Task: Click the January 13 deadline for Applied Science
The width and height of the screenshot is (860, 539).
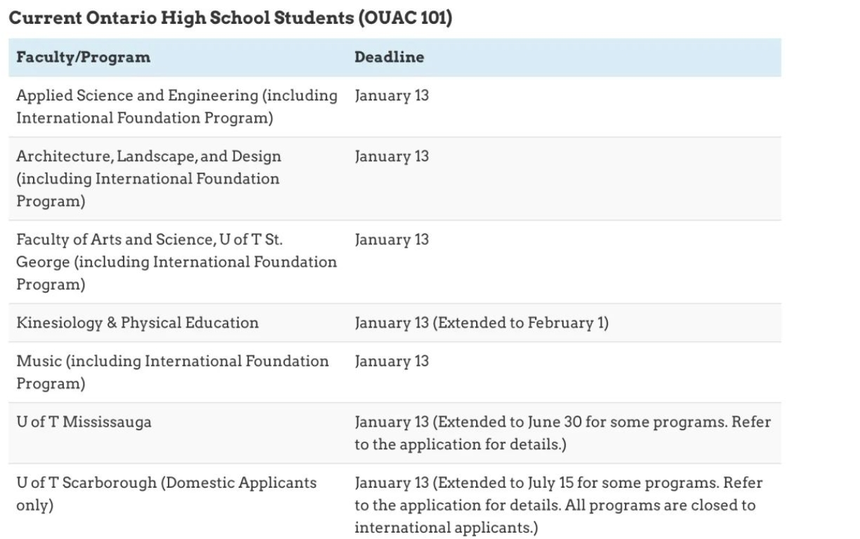Action: (391, 96)
